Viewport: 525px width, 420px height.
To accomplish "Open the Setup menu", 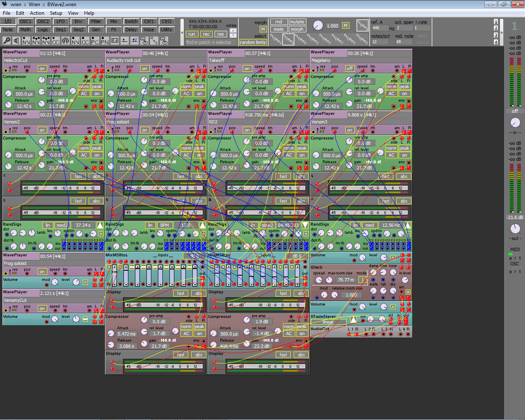I will point(56,13).
